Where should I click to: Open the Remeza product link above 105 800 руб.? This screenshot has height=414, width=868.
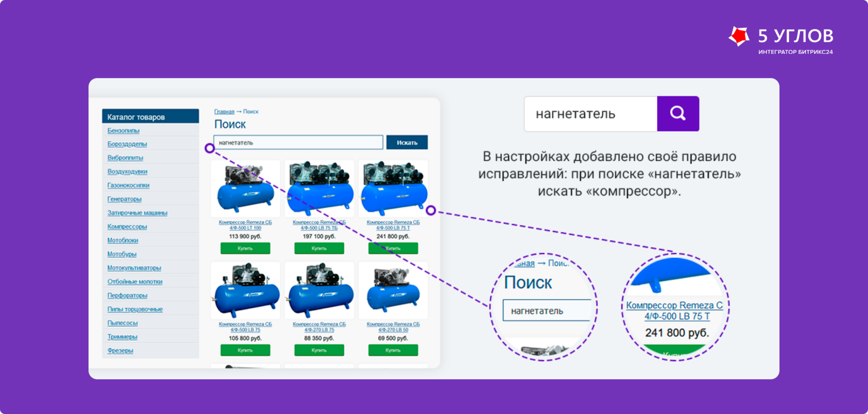245,327
